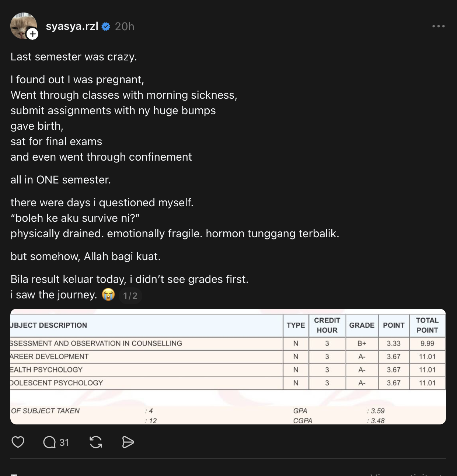Open the three-dot more options menu
Image resolution: width=457 pixels, height=476 pixels.
pos(438,26)
